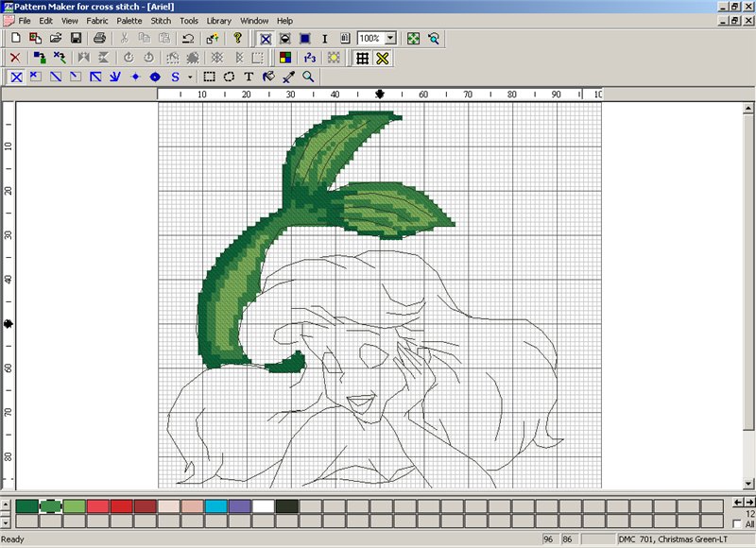Screen dimensions: 756x548
Task: Select the magnifier zoom tool
Action: (308, 77)
